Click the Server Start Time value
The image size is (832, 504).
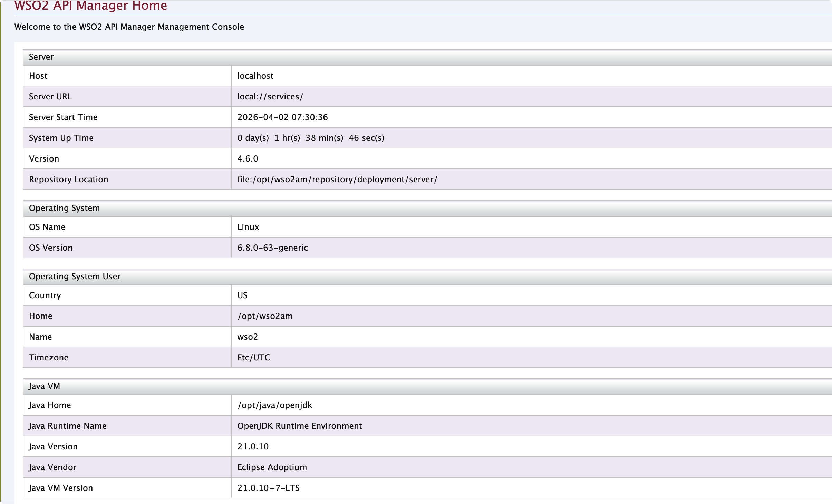[282, 117]
